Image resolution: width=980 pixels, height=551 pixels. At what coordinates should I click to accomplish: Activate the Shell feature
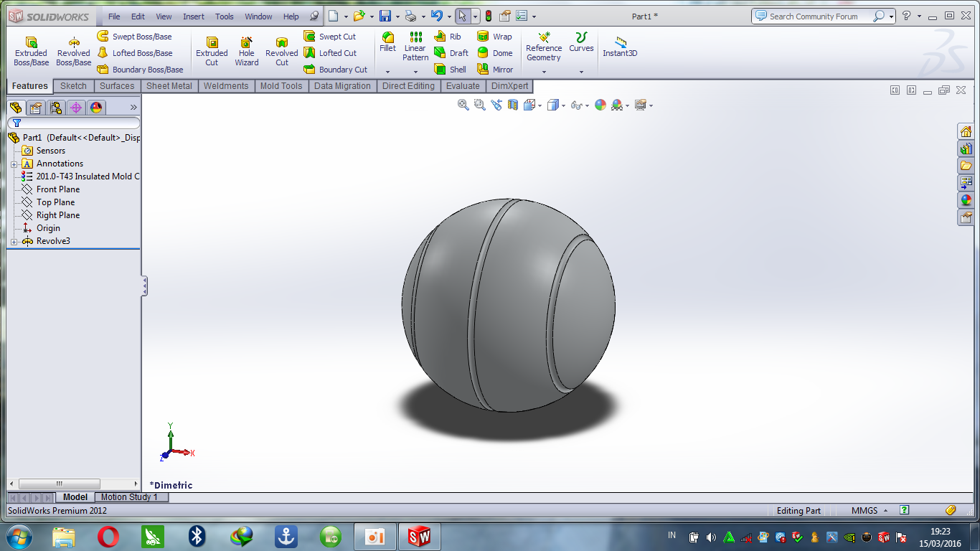coord(450,69)
